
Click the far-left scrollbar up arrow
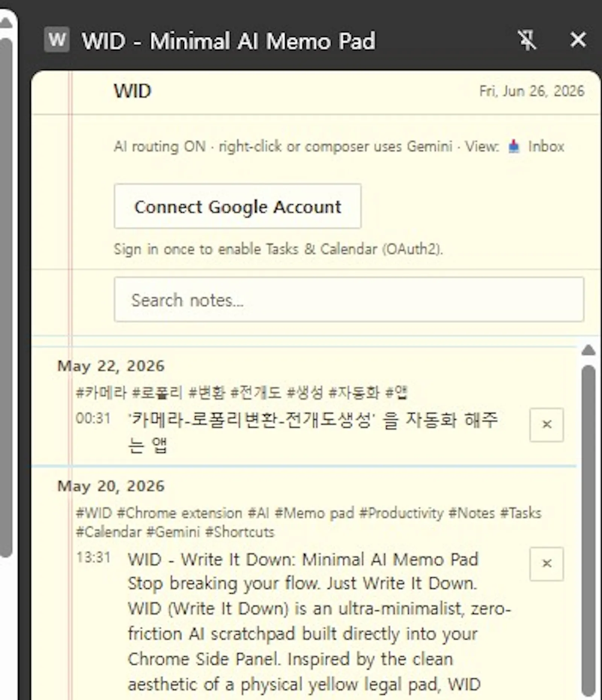6,23
